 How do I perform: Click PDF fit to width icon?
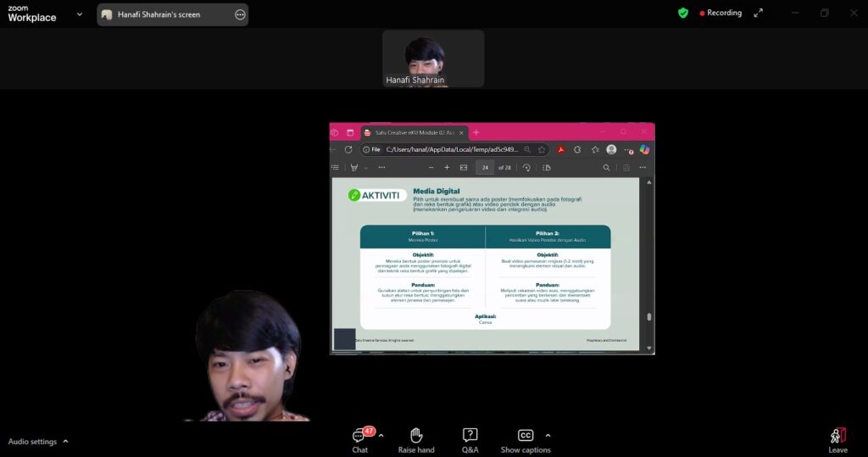pos(464,167)
